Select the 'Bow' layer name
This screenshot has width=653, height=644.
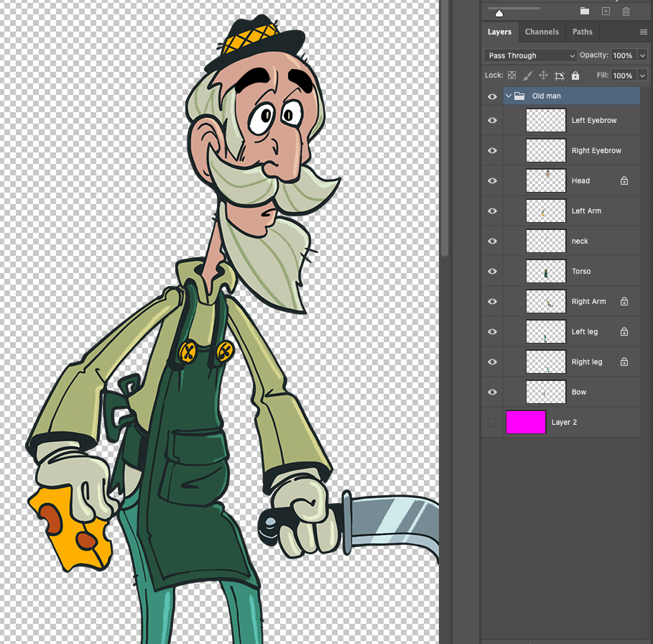pos(579,392)
